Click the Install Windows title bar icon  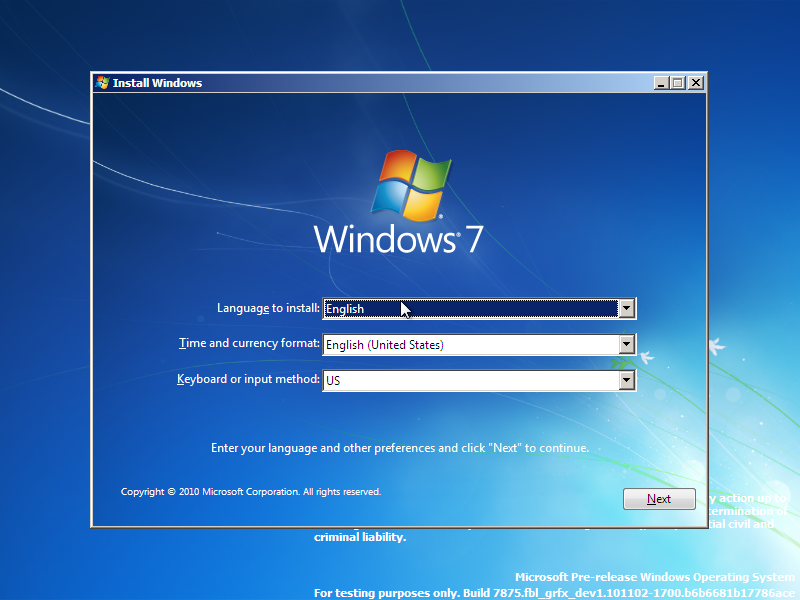click(102, 83)
